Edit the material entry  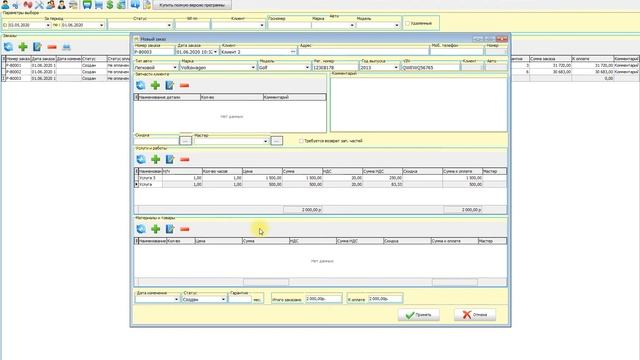170,229
